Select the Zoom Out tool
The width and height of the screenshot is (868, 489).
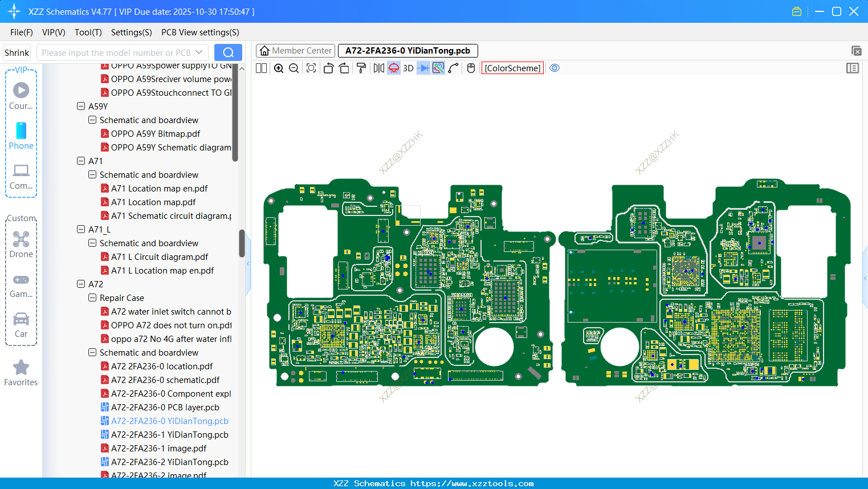click(x=293, y=68)
